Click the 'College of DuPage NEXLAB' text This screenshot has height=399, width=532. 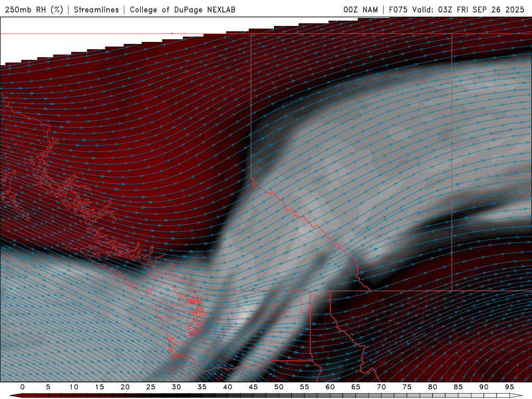click(182, 9)
